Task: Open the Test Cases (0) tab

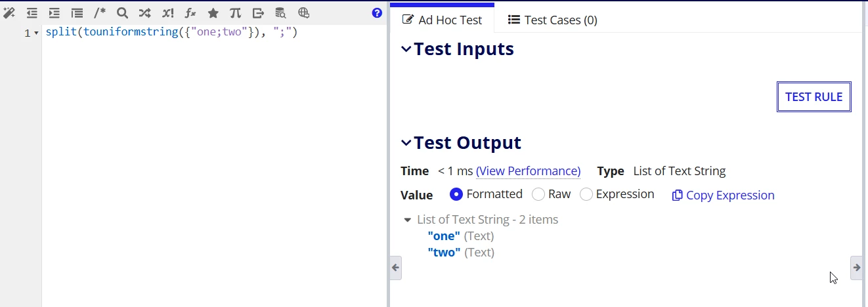Action: [553, 20]
